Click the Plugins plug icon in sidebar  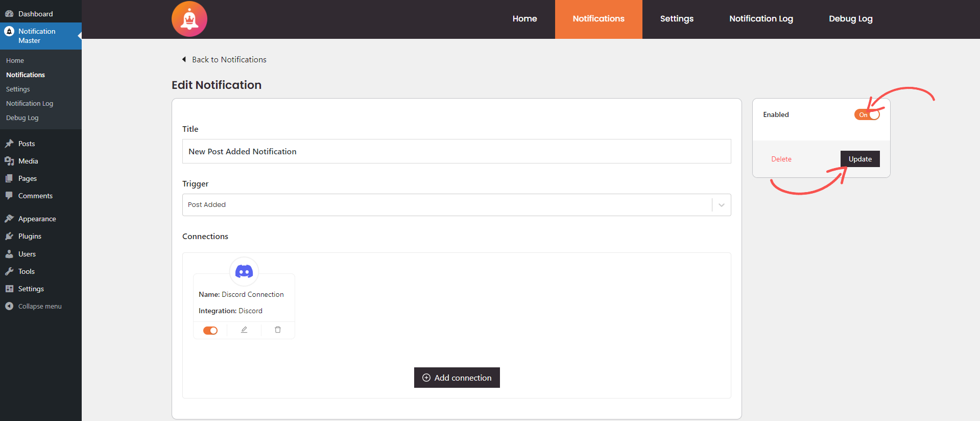9,236
